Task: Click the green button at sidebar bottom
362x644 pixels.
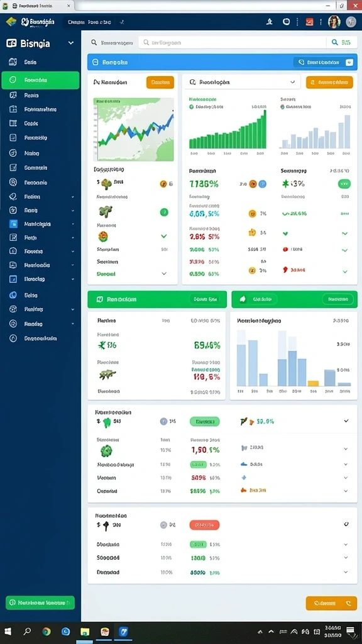Action: coord(40,602)
